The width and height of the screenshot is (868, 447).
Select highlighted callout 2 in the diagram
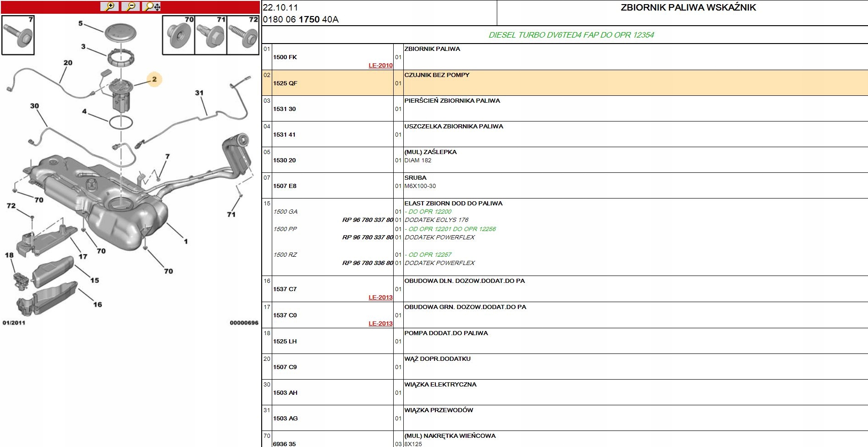click(x=154, y=79)
